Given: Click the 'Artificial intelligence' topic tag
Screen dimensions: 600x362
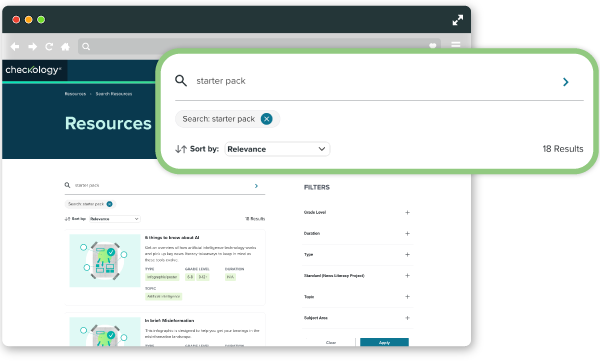Looking at the screenshot, I should [x=163, y=296].
